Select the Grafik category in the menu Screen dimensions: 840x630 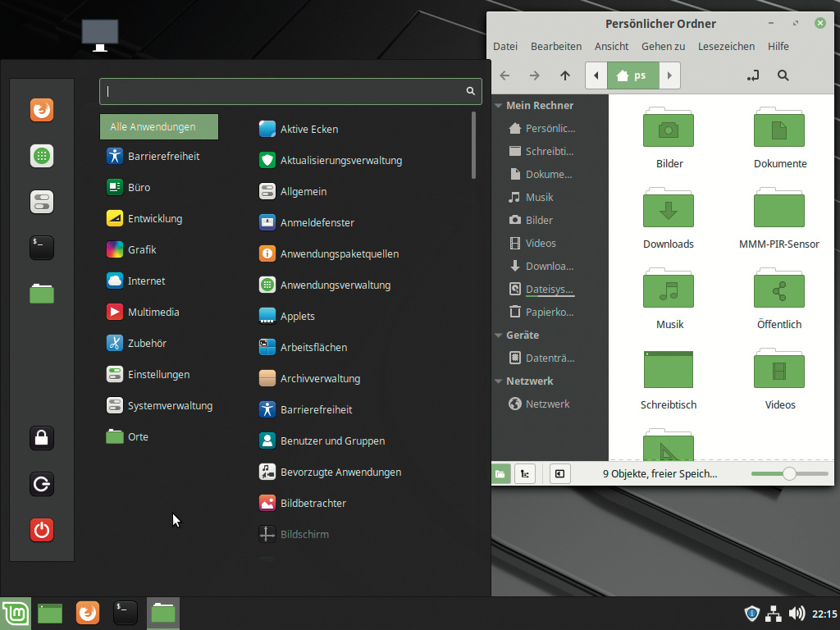point(142,250)
